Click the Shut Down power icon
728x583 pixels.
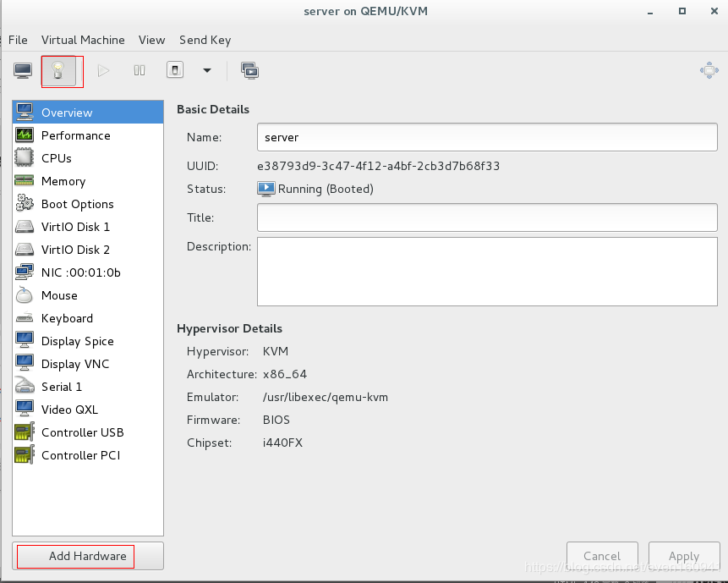tap(175, 71)
